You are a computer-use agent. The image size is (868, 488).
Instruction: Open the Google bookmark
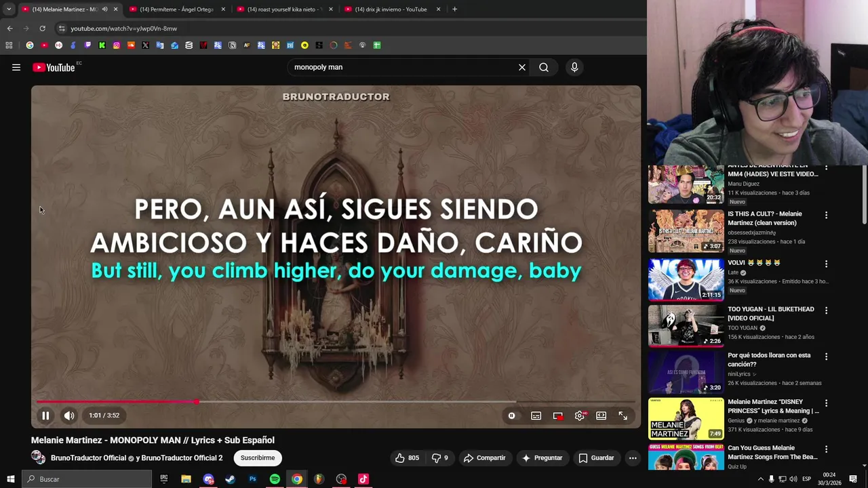pyautogui.click(x=30, y=45)
